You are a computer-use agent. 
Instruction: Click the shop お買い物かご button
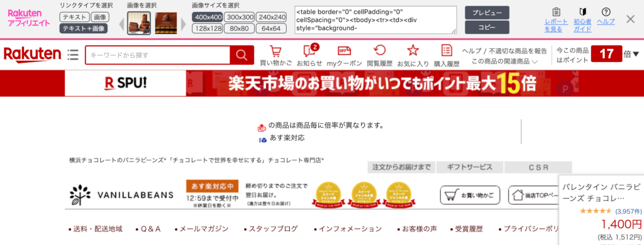point(469,195)
